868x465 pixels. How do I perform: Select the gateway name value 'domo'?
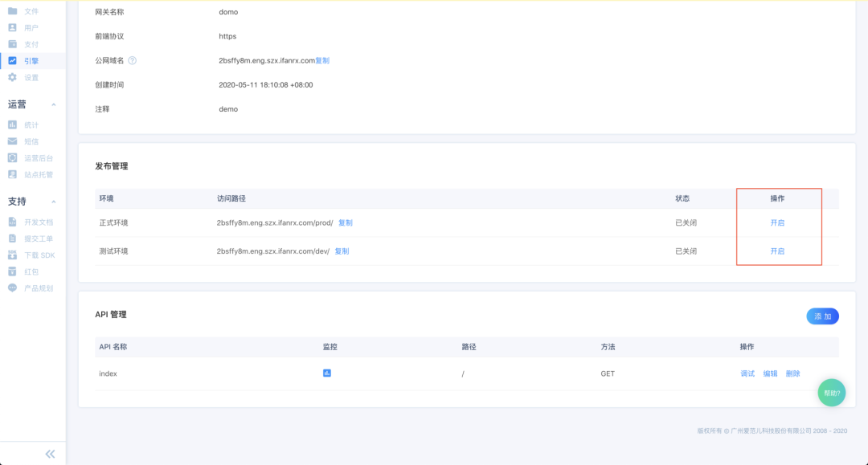[228, 12]
